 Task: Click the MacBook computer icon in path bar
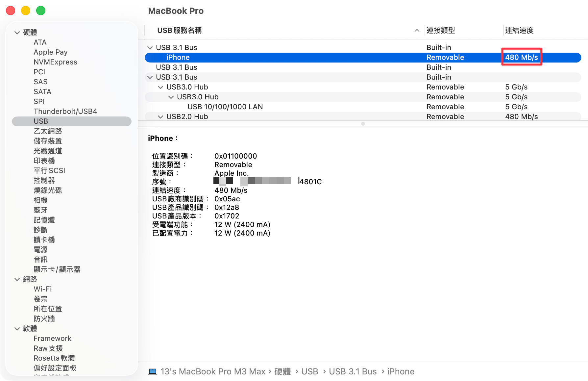click(153, 371)
